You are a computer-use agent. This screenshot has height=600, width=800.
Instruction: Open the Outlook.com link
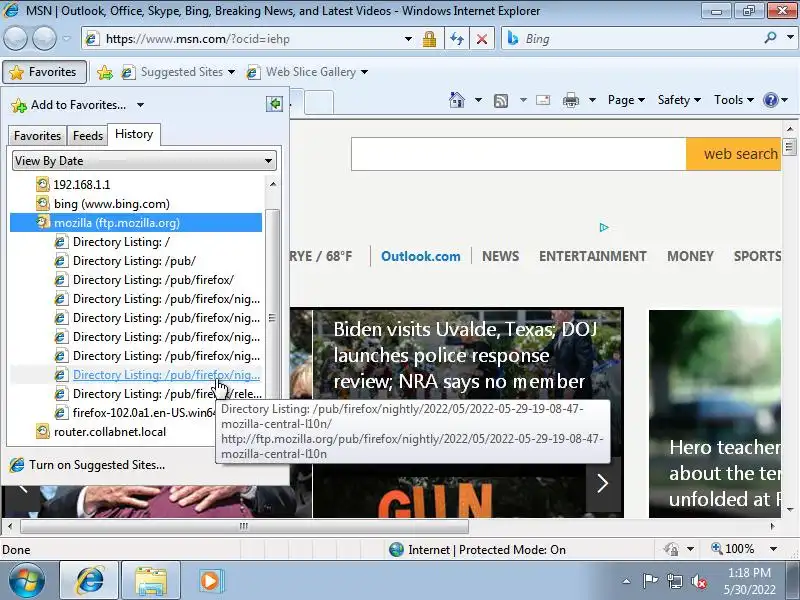tap(420, 256)
